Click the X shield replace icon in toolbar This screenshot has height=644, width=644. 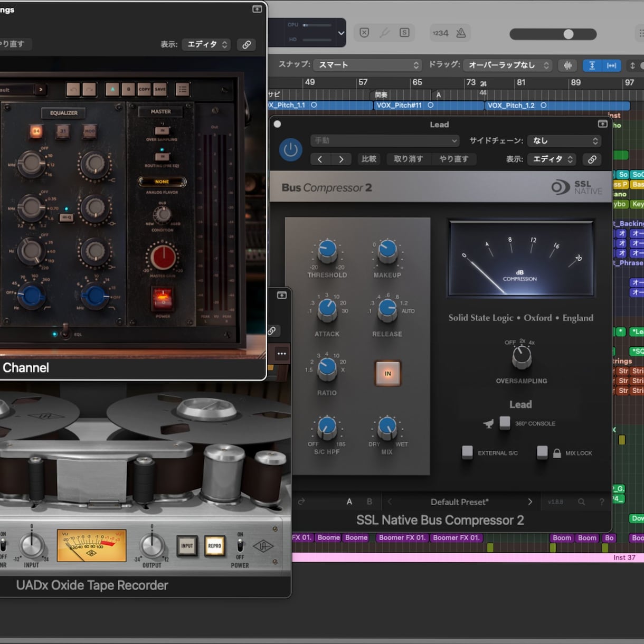click(364, 33)
